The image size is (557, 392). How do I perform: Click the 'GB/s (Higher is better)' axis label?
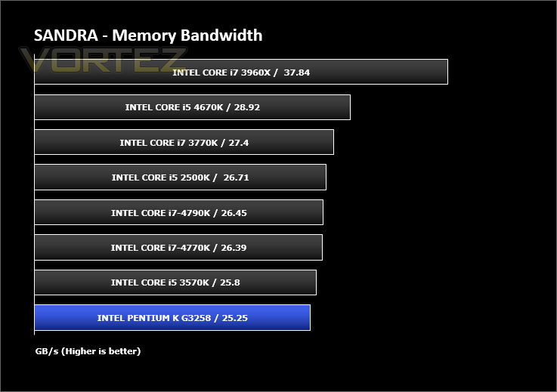(x=88, y=351)
